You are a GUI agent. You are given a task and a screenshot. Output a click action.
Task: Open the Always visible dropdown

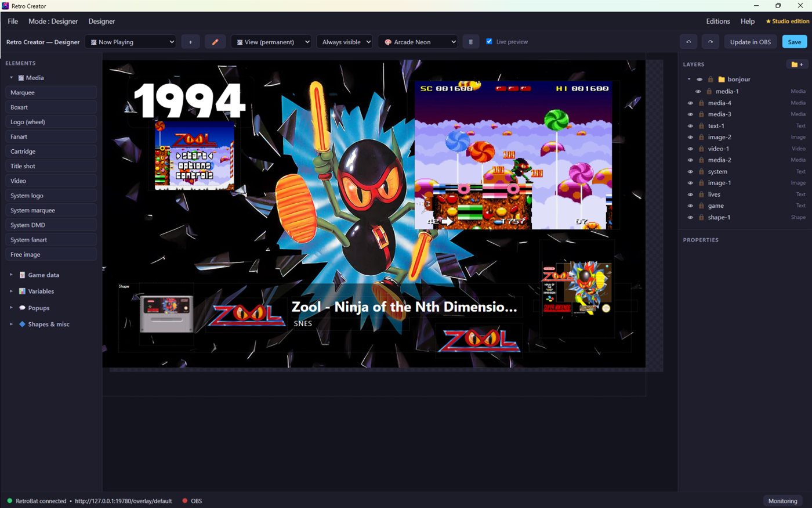coord(345,42)
